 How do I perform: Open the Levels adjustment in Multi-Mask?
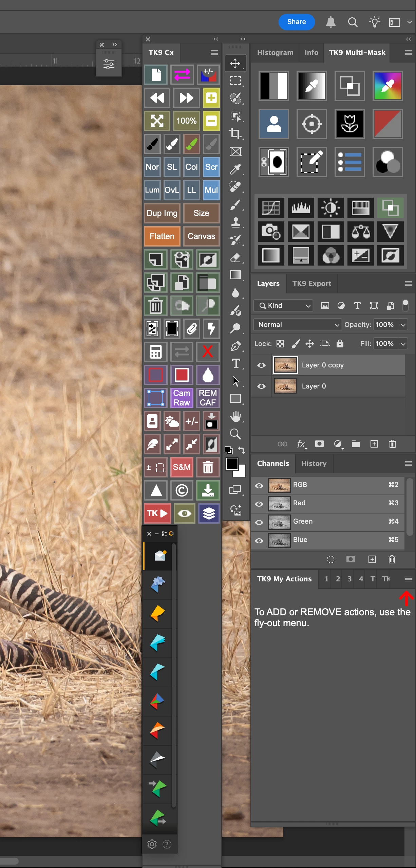tap(301, 207)
